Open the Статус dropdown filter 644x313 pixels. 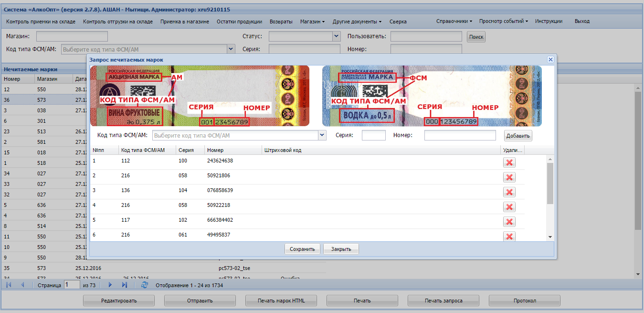[336, 36]
